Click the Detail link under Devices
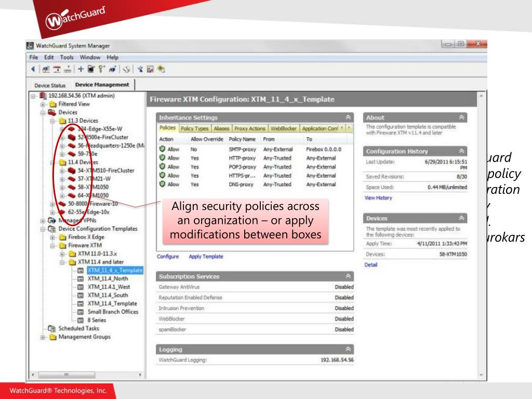 (x=371, y=264)
